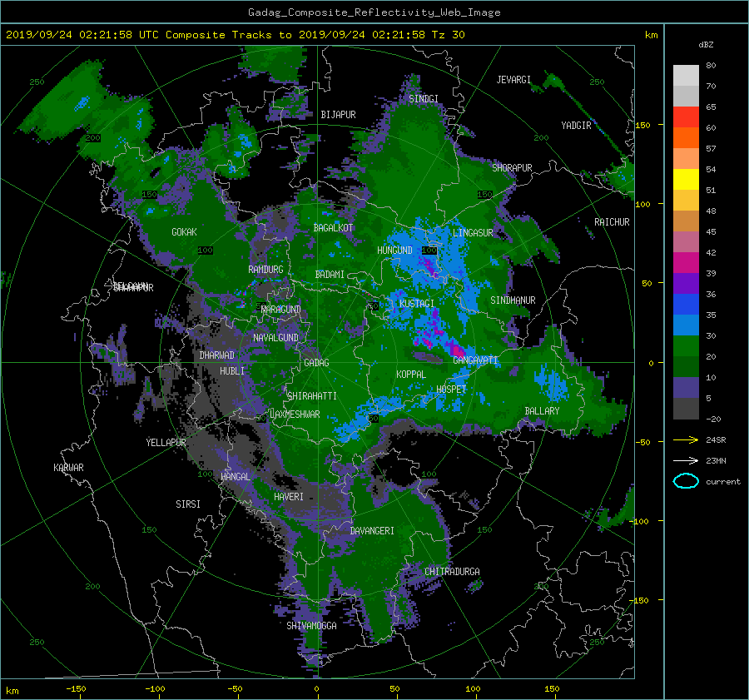Image resolution: width=749 pixels, height=700 pixels.
Task: Click the '23MN' legend label
Action: coord(716,460)
